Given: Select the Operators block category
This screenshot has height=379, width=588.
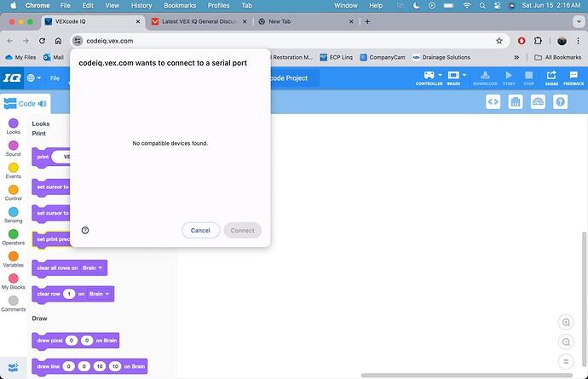Looking at the screenshot, I should [13, 237].
